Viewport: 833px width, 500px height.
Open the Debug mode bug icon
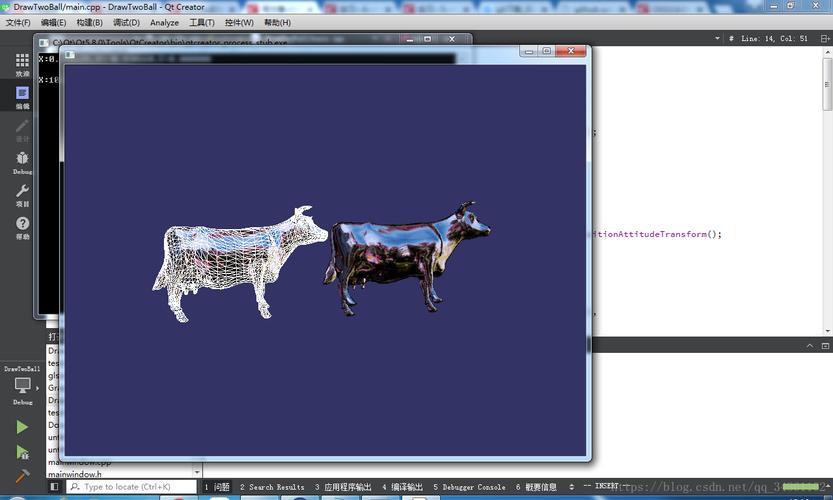[22, 163]
